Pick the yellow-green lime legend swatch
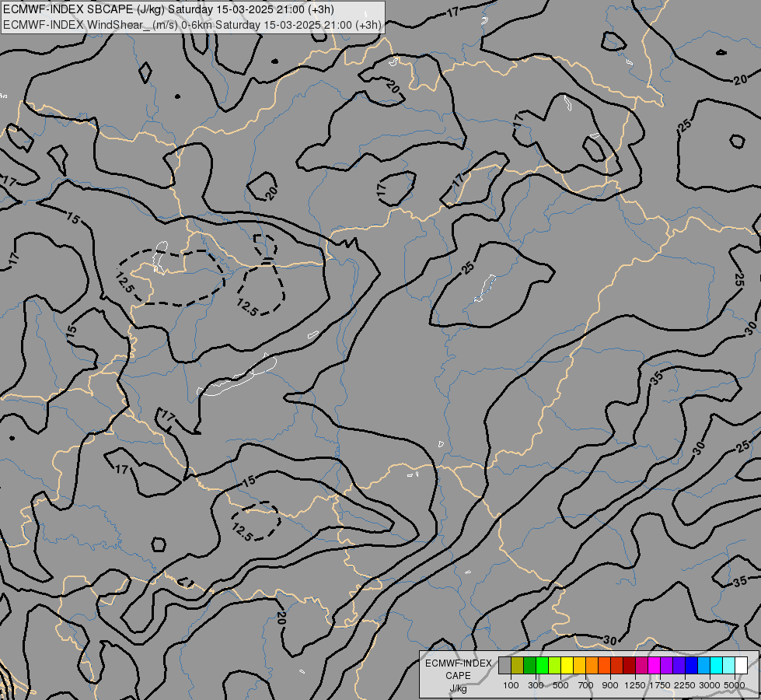 pos(555,665)
